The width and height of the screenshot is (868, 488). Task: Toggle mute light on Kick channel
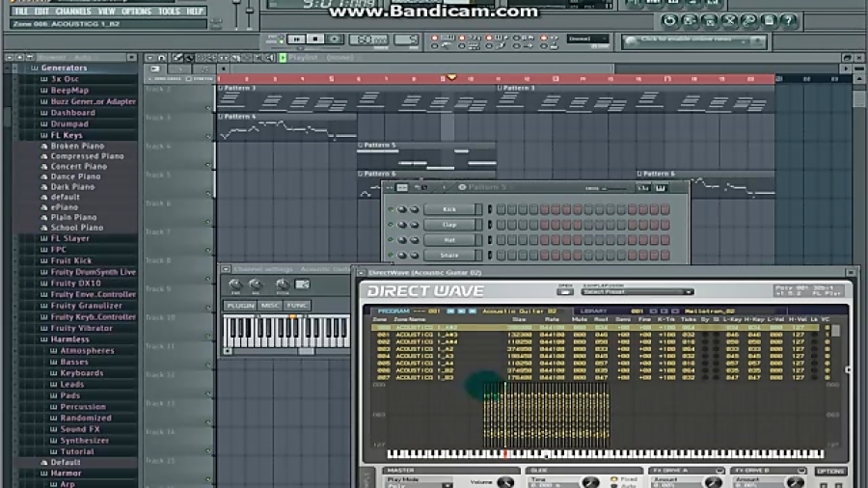[391, 209]
